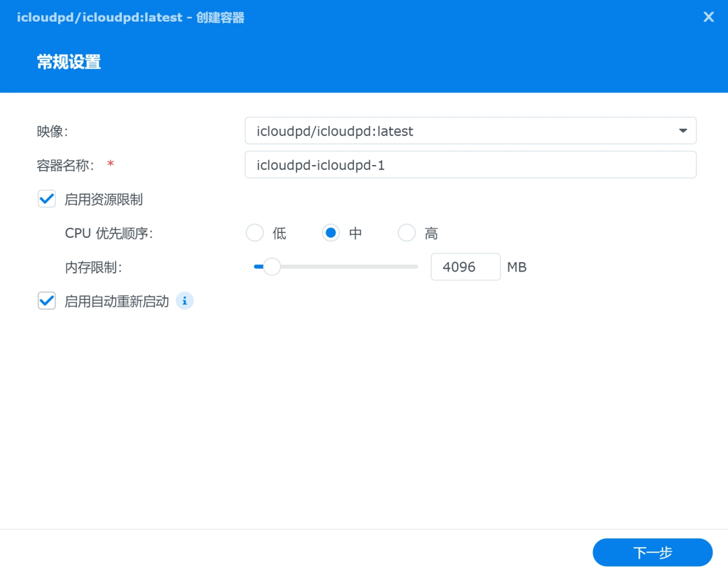Screen dimensions: 728x574
Task: Click the 4096 MB memory value field
Action: pos(465,267)
